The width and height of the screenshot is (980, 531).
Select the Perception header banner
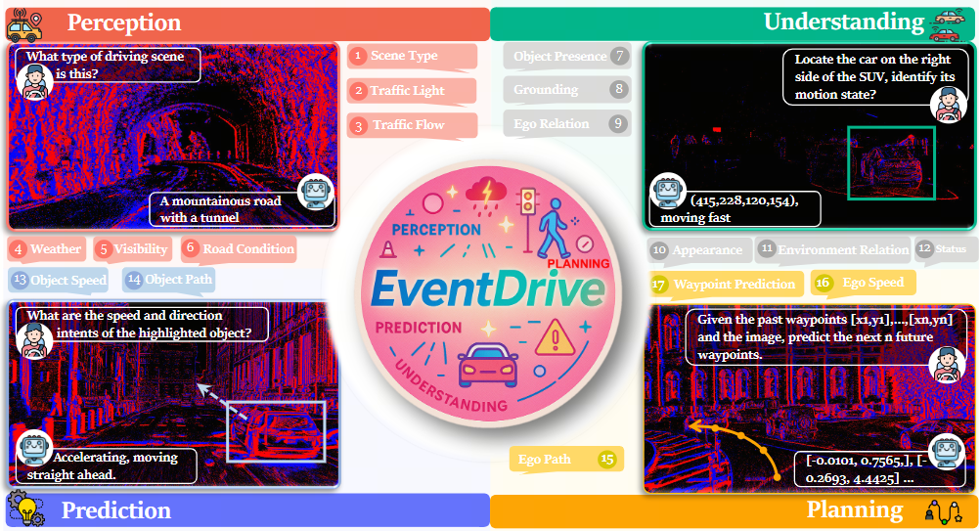(x=248, y=23)
